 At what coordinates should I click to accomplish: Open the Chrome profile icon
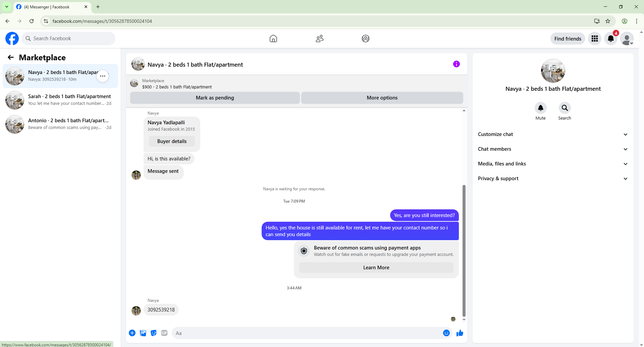(x=625, y=21)
